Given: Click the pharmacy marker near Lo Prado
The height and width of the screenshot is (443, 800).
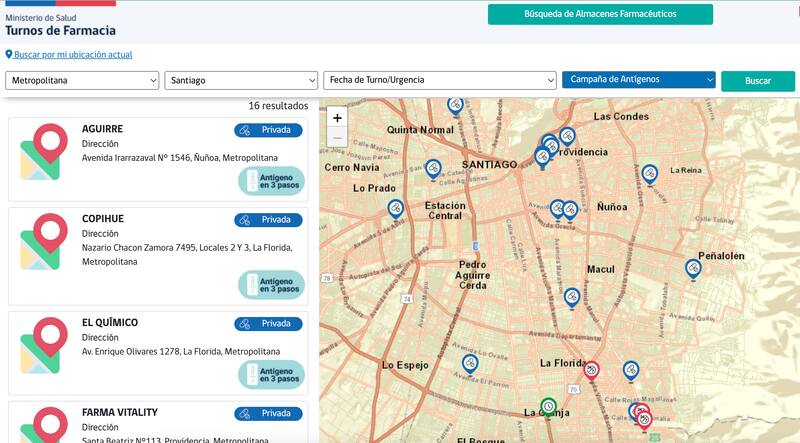Looking at the screenshot, I should click(396, 208).
